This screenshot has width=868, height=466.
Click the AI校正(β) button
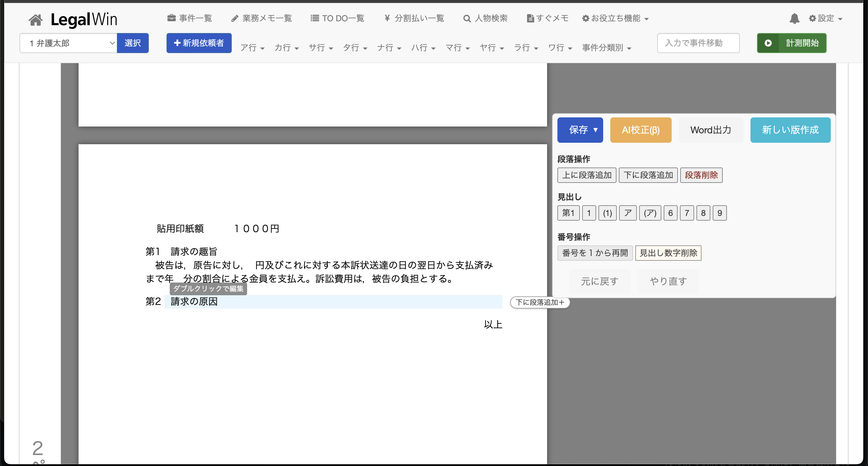[641, 130]
